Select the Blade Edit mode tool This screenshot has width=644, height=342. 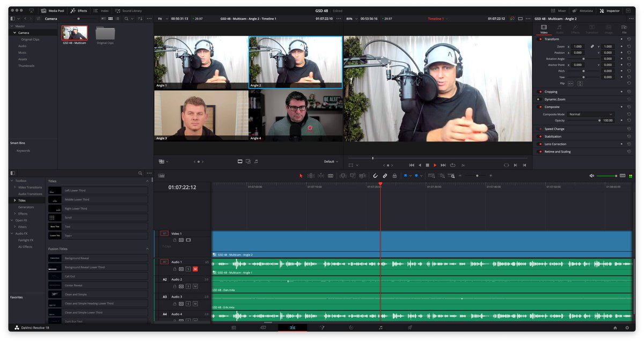coord(330,176)
